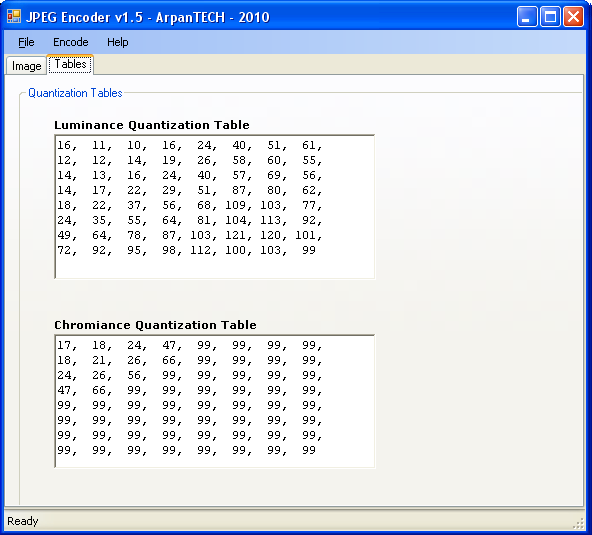Viewport: 592px width, 535px height.
Task: Click luminance value 120
Action: click(270, 235)
